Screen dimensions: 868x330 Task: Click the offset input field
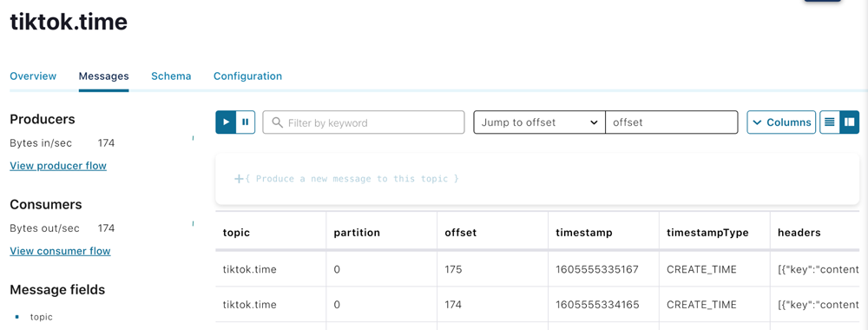tap(672, 122)
